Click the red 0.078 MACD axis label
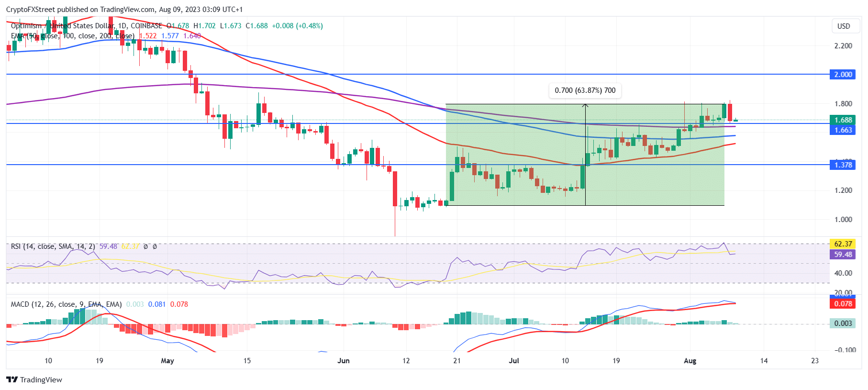The width and height of the screenshot is (868, 390). 843,304
